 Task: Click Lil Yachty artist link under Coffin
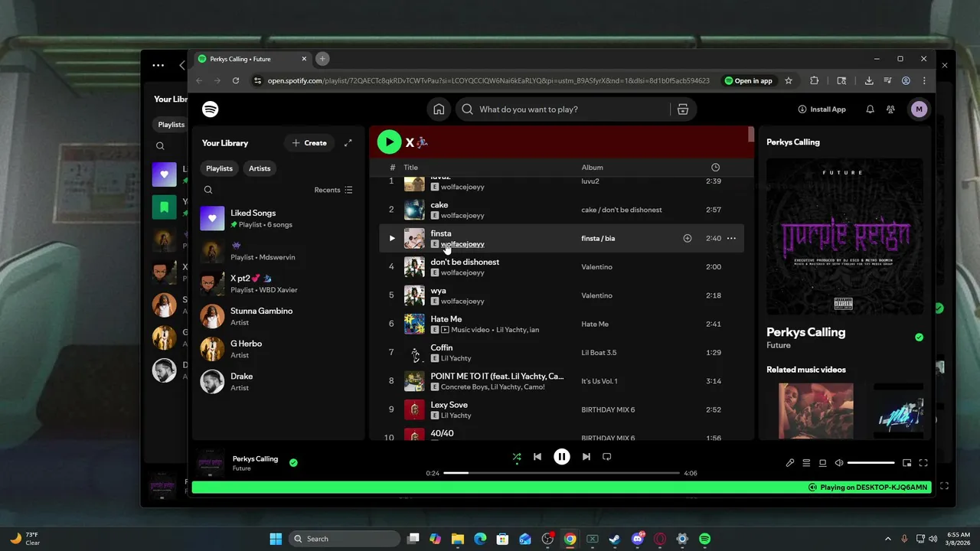[x=456, y=358]
